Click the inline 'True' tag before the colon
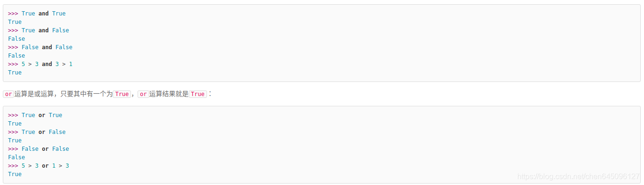 [x=198, y=94]
